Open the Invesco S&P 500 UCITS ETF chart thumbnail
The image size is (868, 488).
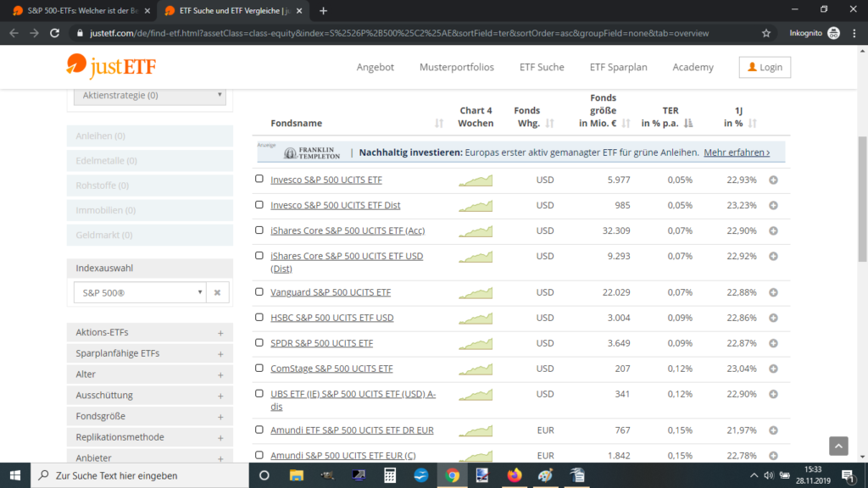pos(476,180)
